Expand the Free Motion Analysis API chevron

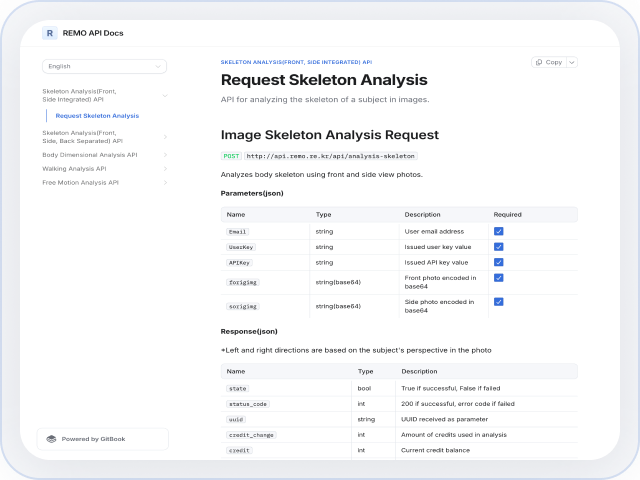point(165,183)
